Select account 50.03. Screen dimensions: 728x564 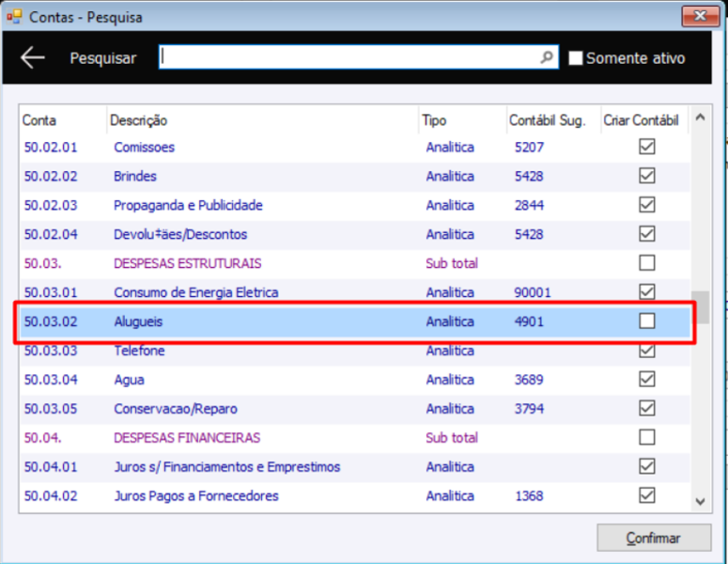tap(42, 263)
